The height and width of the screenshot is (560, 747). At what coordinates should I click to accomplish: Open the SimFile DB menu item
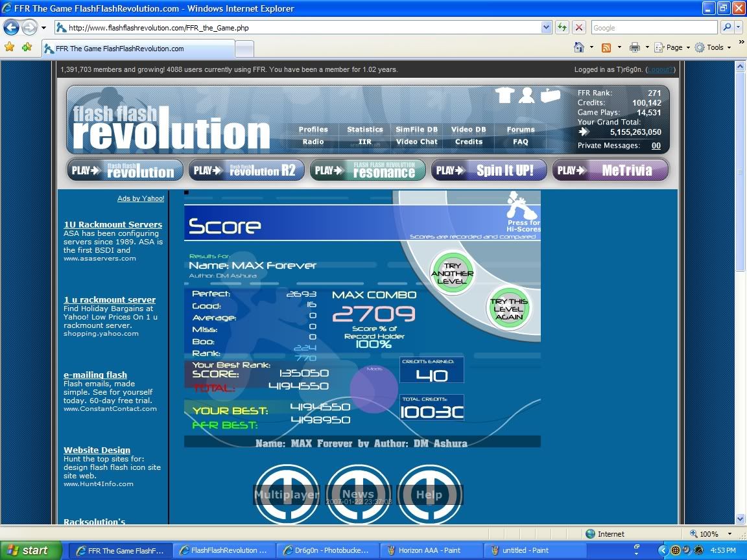point(416,129)
